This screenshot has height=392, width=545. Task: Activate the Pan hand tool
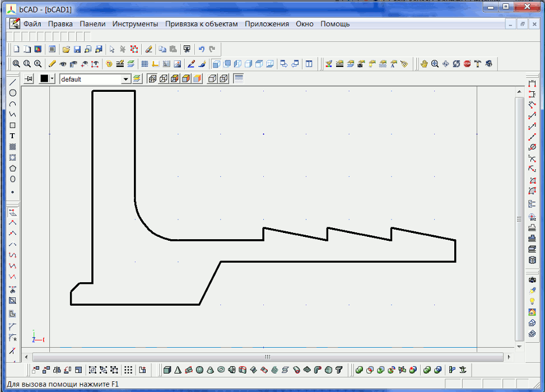424,64
